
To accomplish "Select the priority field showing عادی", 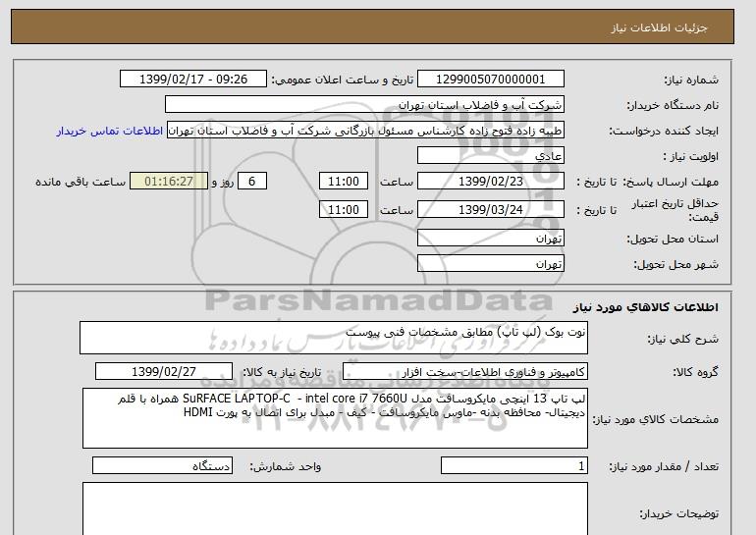I will coord(490,156).
